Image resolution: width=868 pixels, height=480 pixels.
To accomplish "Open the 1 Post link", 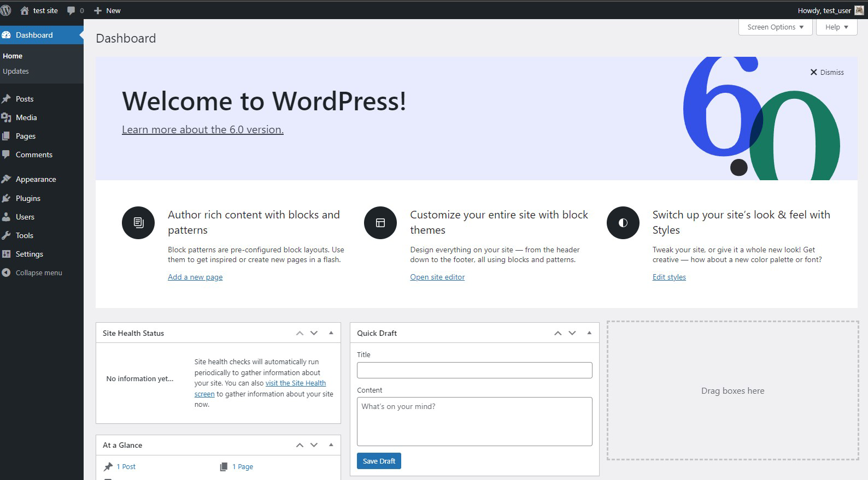I will (126, 467).
